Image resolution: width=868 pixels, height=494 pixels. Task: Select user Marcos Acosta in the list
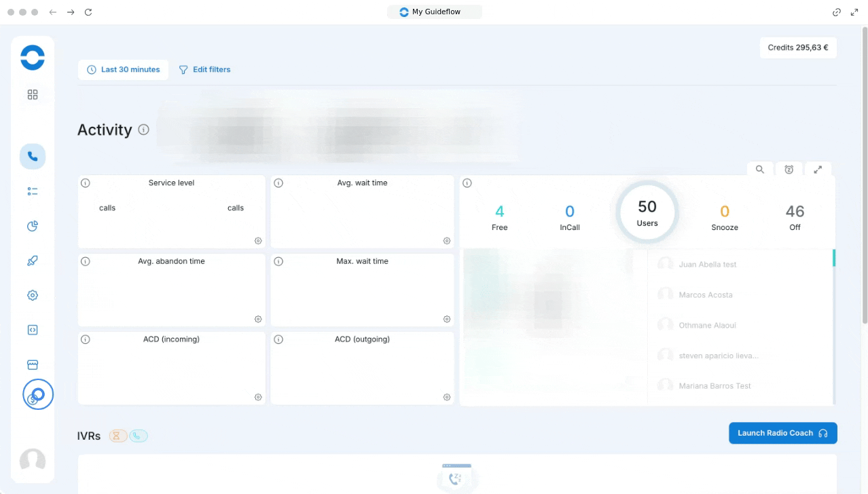[x=705, y=295]
